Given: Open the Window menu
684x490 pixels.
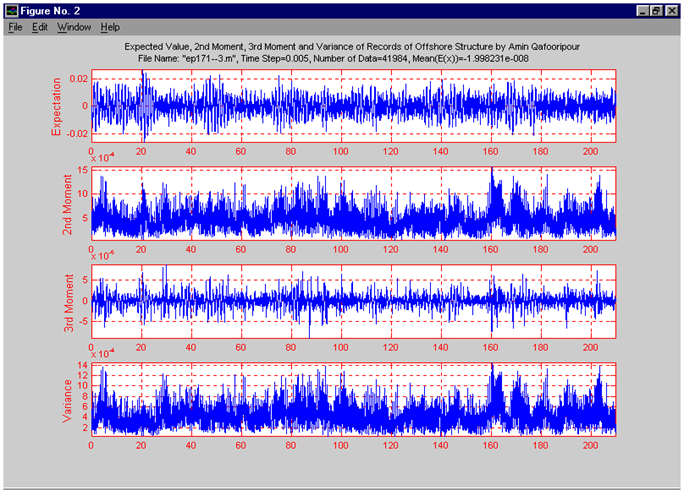Looking at the screenshot, I should [73, 27].
